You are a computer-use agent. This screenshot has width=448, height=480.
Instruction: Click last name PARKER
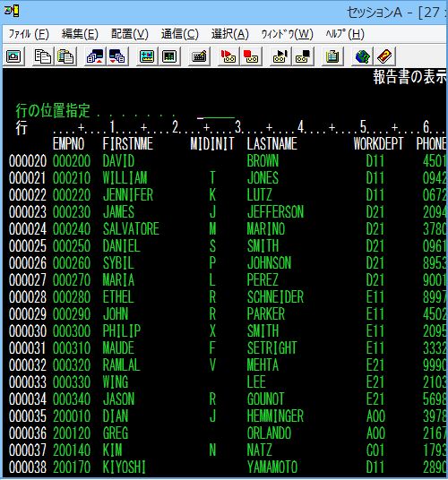coord(266,313)
